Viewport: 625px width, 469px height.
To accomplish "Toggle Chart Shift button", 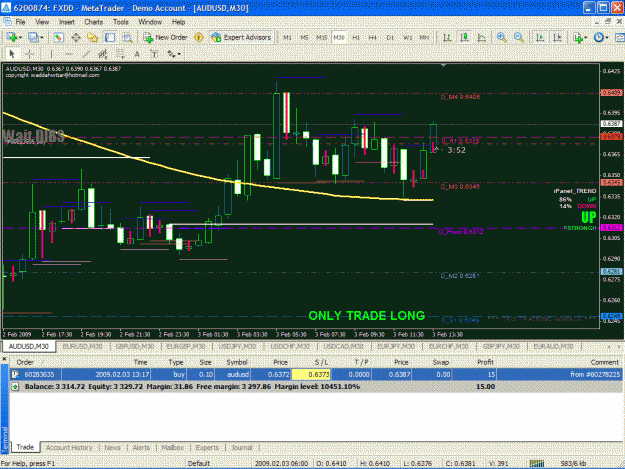I will 558,37.
